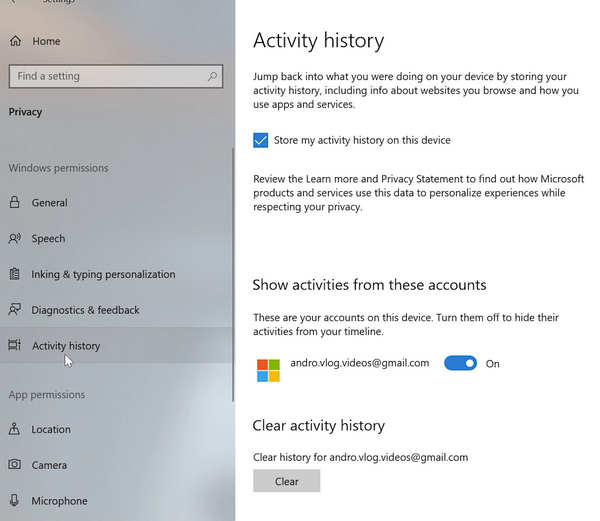Click the Speech icon

tap(14, 238)
